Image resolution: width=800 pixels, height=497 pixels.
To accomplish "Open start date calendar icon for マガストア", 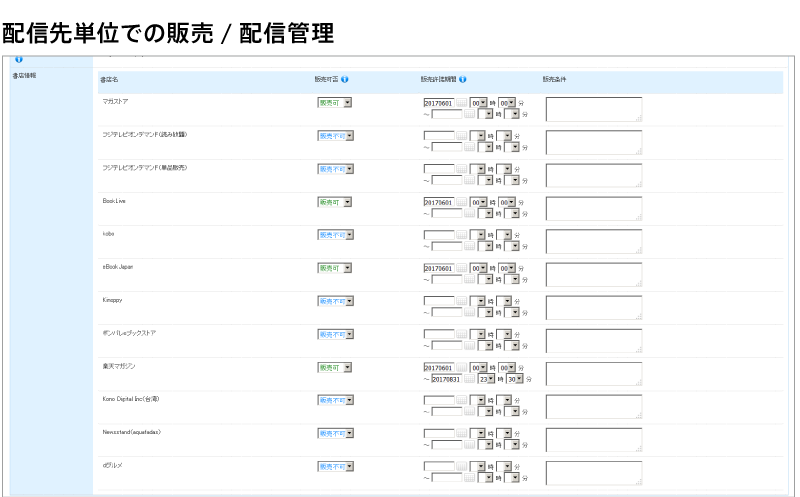I will point(461,102).
